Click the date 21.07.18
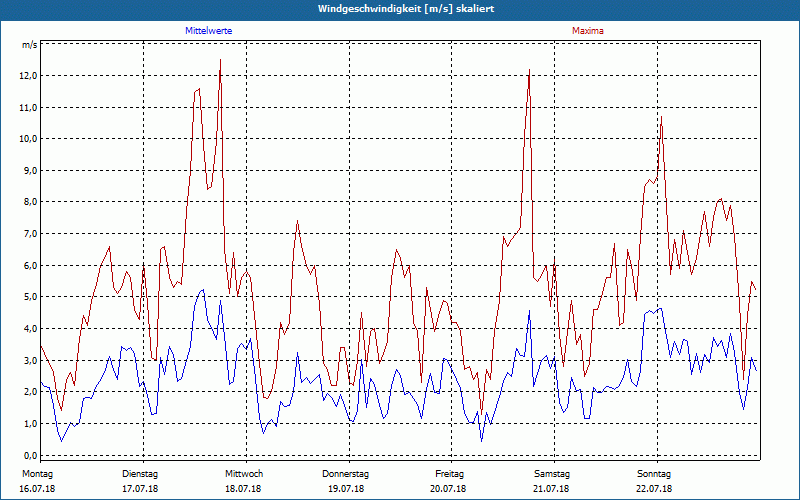The image size is (800, 500). 551,489
